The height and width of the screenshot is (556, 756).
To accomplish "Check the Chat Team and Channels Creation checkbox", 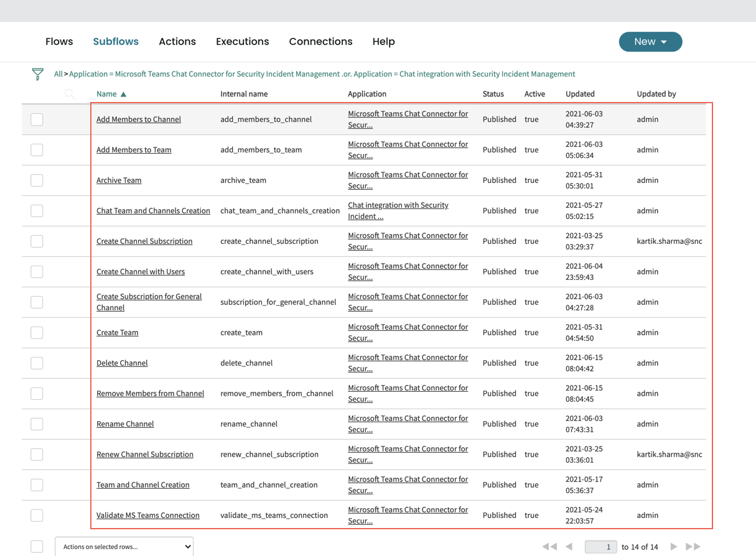I will [37, 210].
